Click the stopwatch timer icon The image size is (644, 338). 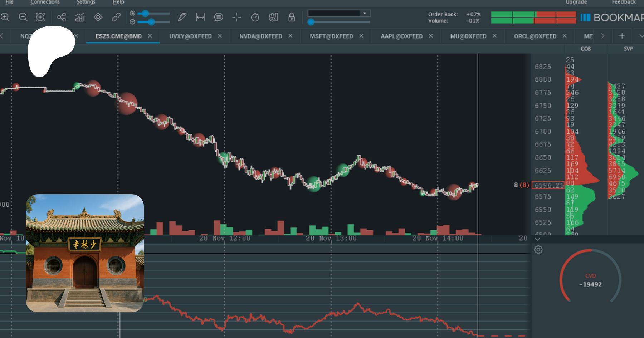(255, 17)
